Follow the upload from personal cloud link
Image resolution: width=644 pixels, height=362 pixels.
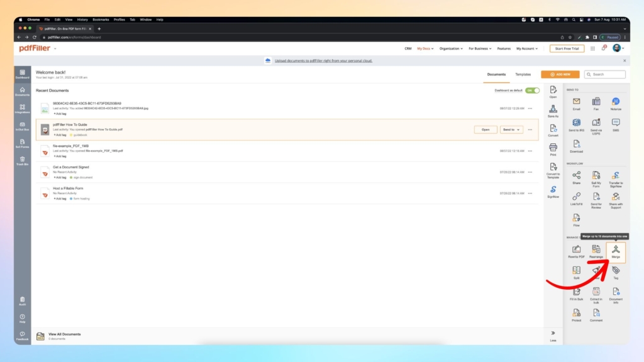(323, 61)
